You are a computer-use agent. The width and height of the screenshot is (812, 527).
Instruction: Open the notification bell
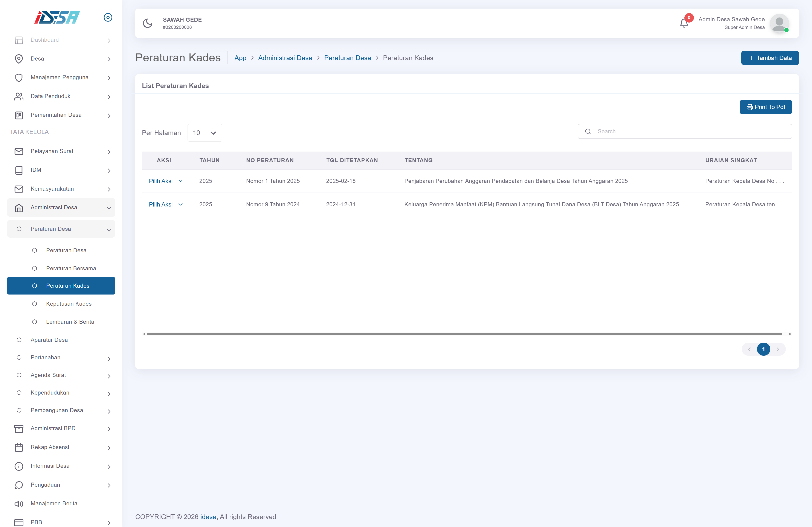[x=684, y=23]
